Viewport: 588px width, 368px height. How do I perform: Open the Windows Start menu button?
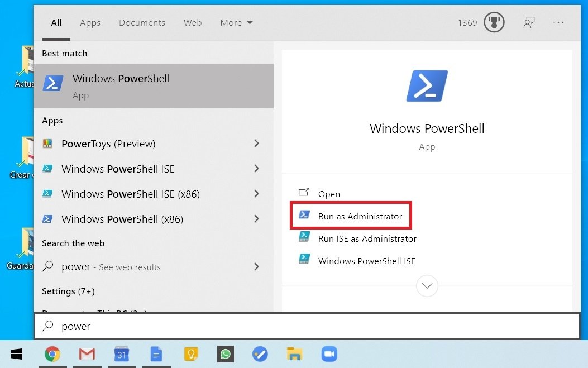(17, 354)
